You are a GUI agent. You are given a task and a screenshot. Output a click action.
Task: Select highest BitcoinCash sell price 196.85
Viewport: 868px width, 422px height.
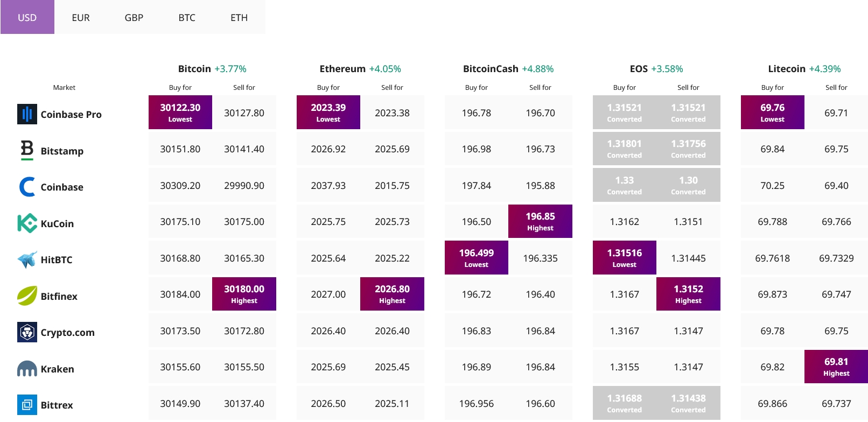[x=540, y=221]
